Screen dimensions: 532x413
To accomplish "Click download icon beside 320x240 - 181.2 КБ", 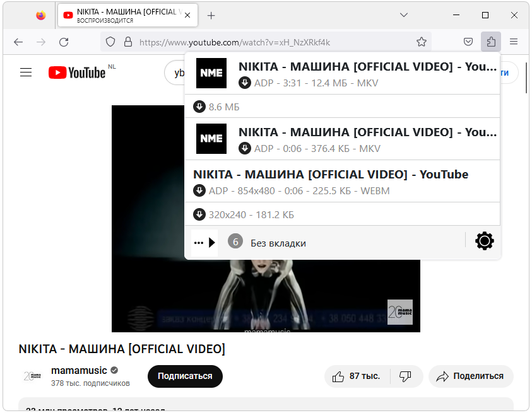I will [x=199, y=214].
